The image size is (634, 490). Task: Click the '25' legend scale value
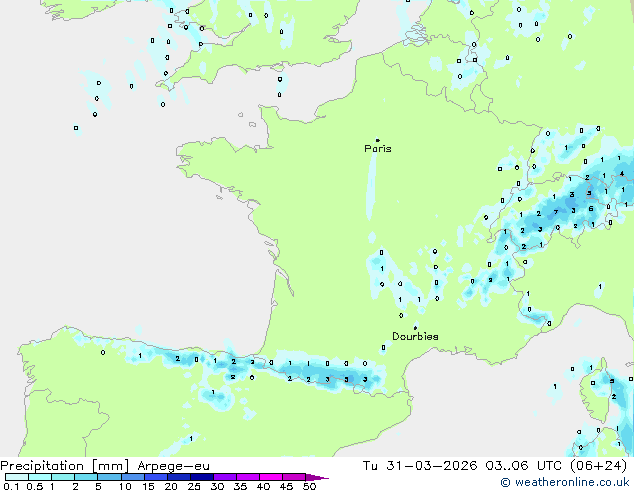[x=194, y=486]
